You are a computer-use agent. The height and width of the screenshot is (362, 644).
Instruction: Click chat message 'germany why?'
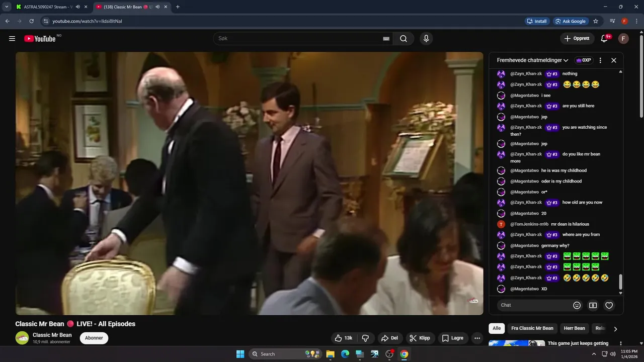point(555,246)
